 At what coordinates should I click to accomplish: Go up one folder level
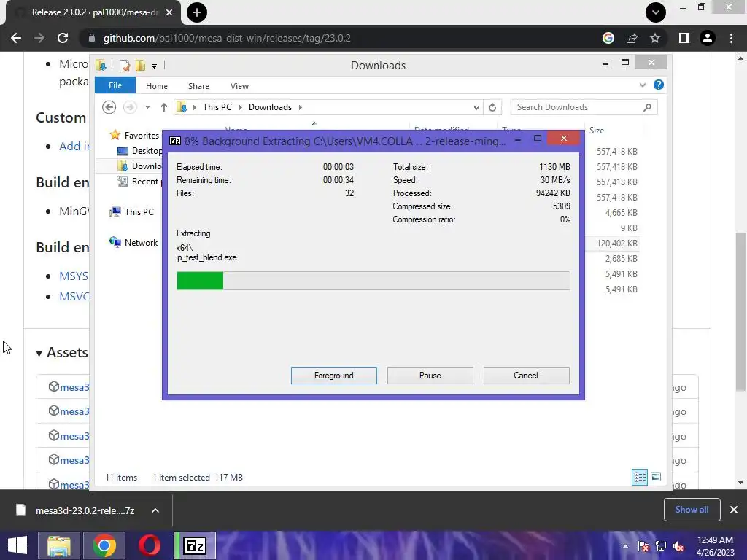click(x=164, y=107)
